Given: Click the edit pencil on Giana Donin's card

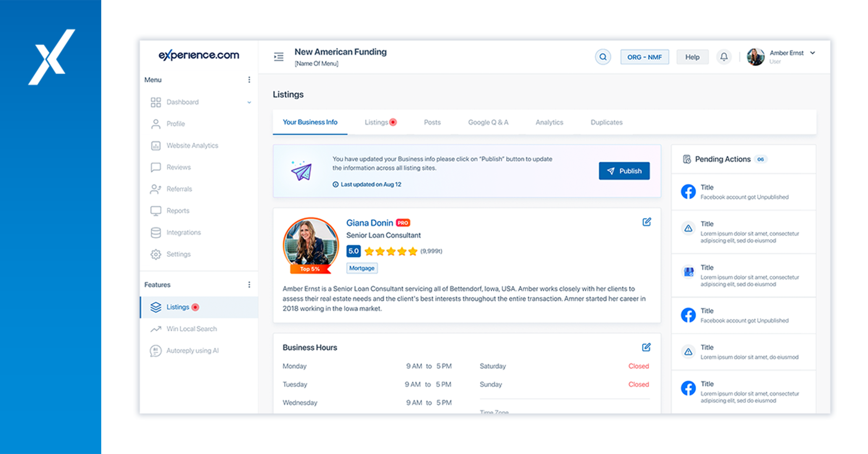Looking at the screenshot, I should pos(647,222).
